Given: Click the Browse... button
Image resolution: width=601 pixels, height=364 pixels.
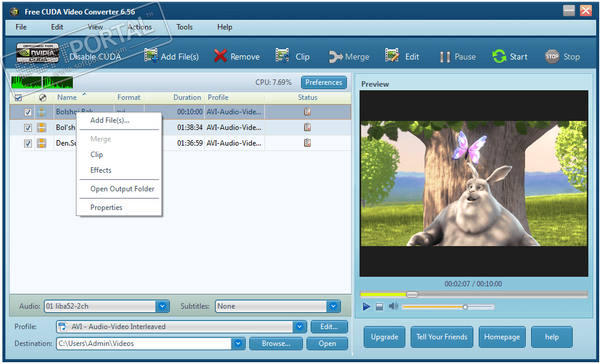Looking at the screenshot, I should (x=276, y=344).
